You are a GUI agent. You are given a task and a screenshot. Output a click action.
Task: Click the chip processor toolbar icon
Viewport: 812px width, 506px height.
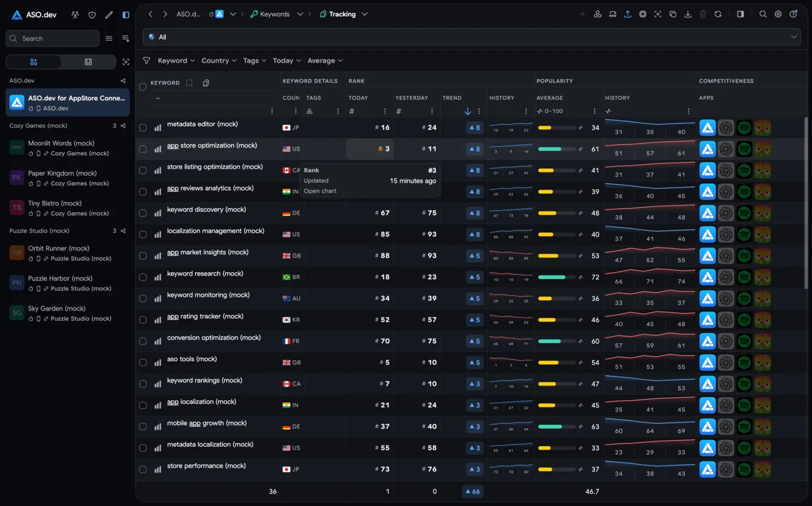tap(643, 14)
